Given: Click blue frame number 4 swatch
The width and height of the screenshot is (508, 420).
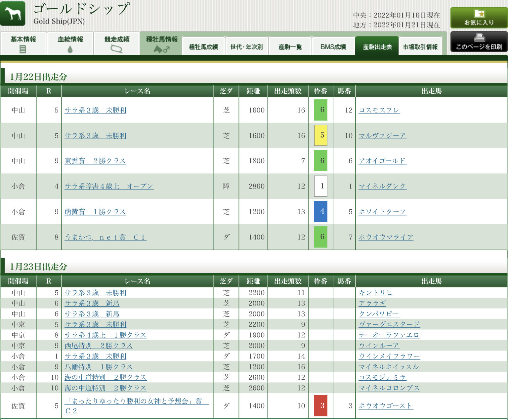Looking at the screenshot, I should point(320,211).
